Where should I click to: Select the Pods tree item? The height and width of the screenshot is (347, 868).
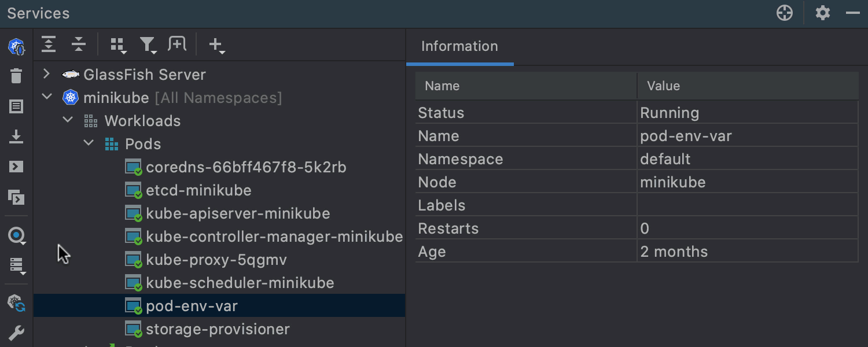[143, 144]
